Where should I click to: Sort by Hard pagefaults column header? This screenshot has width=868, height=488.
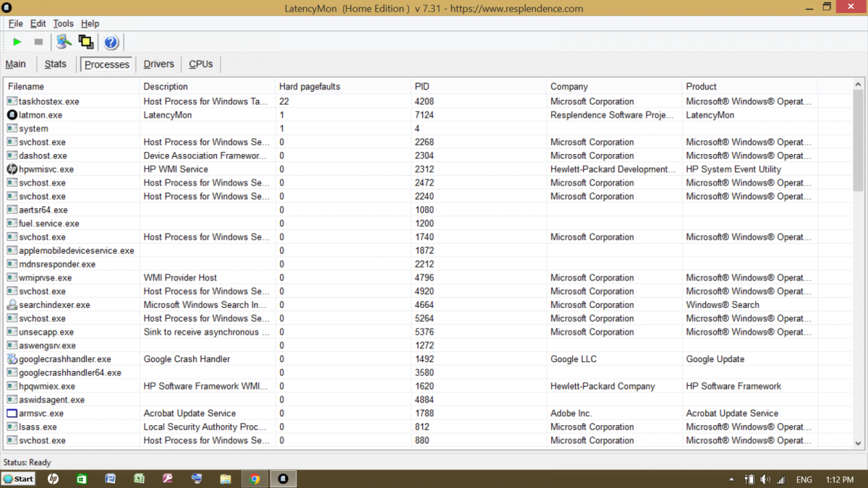[x=343, y=87]
